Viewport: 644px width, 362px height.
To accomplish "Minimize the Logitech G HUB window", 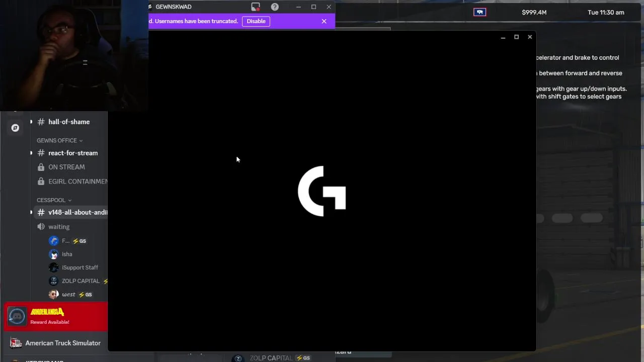I will pos(503,37).
